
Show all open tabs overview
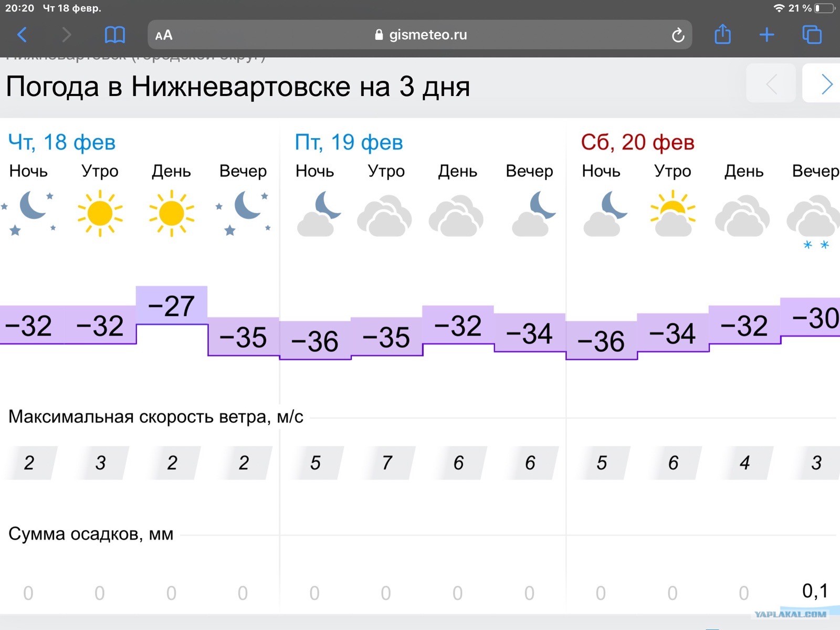click(812, 35)
